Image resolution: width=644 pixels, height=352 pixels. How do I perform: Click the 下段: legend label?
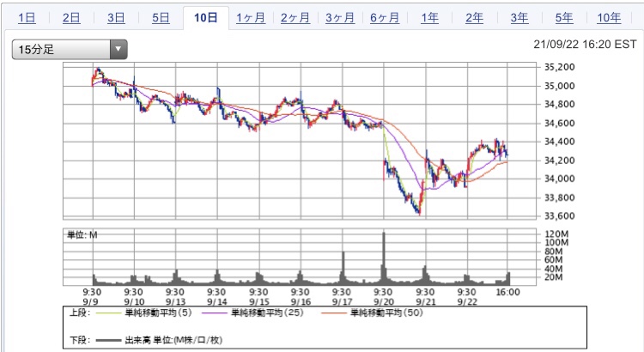click(x=79, y=340)
